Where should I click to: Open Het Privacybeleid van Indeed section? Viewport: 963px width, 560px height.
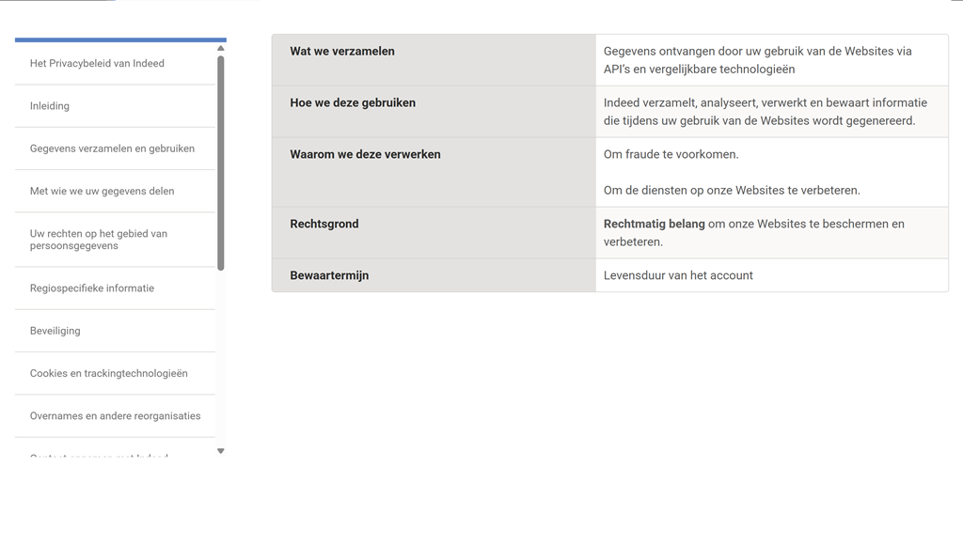[97, 64]
